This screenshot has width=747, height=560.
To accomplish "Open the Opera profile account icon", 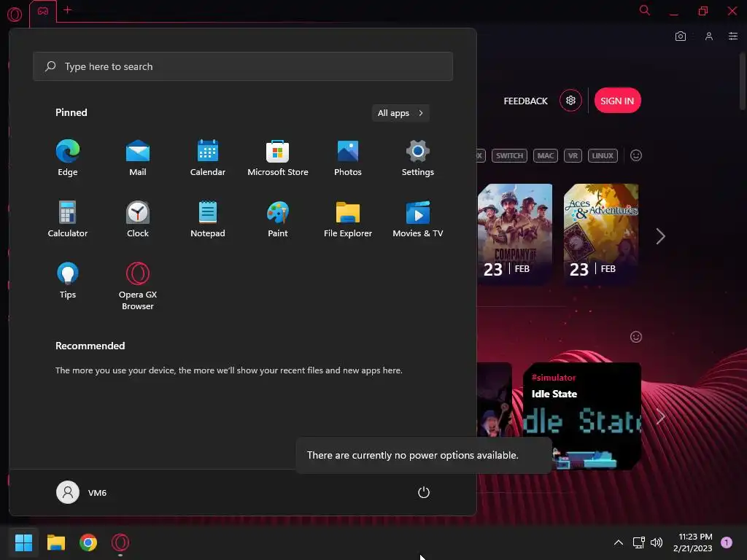I will coord(709,36).
